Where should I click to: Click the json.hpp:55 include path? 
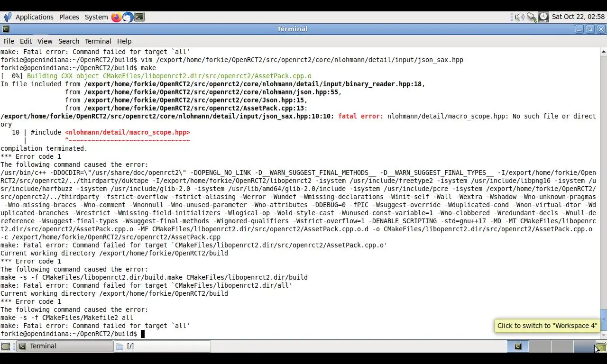(211, 92)
